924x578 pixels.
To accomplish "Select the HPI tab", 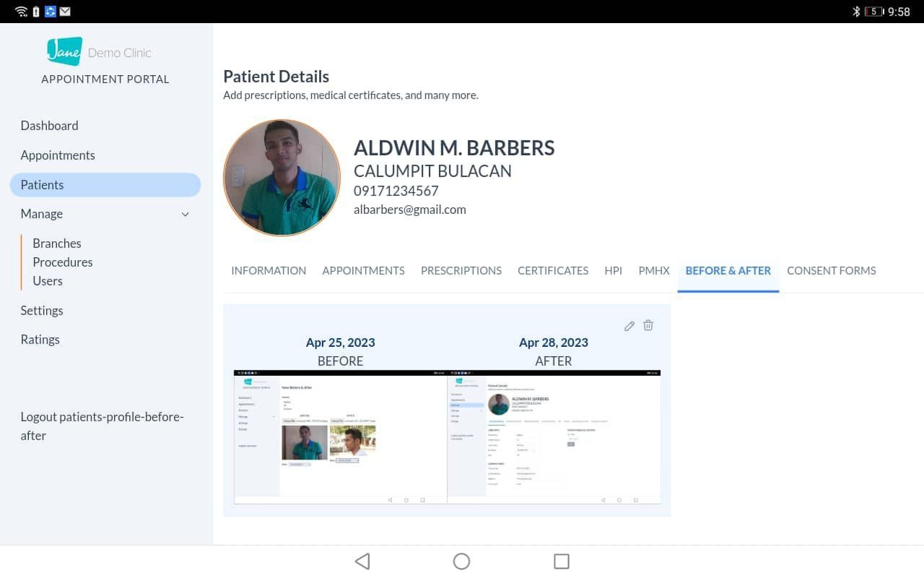I will pyautogui.click(x=613, y=271).
